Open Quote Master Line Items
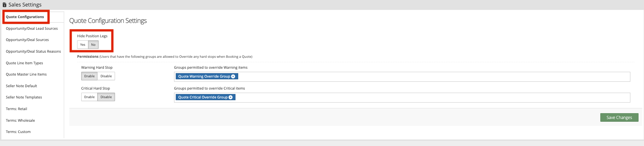The image size is (644, 146). 26,75
